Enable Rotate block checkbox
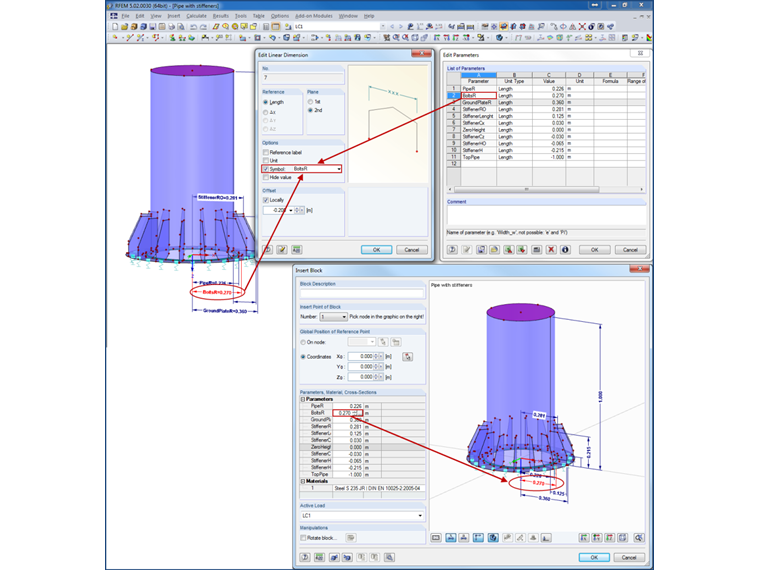 coord(303,538)
